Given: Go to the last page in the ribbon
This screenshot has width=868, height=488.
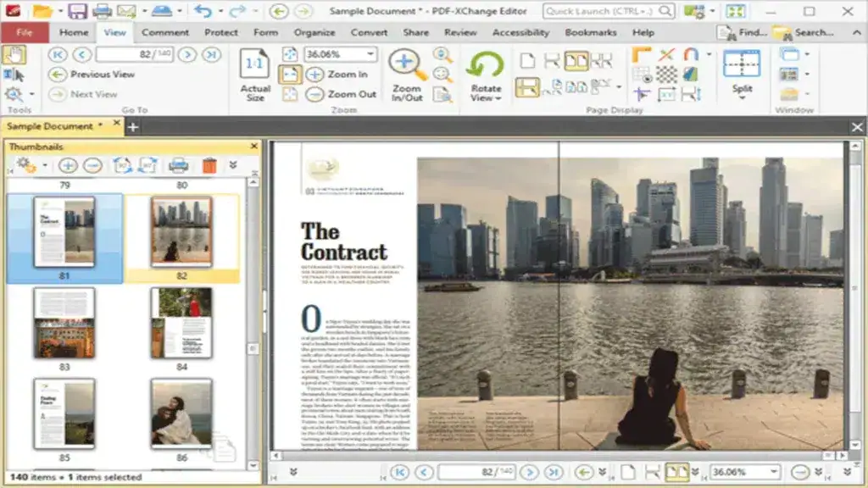Looking at the screenshot, I should click(x=211, y=54).
